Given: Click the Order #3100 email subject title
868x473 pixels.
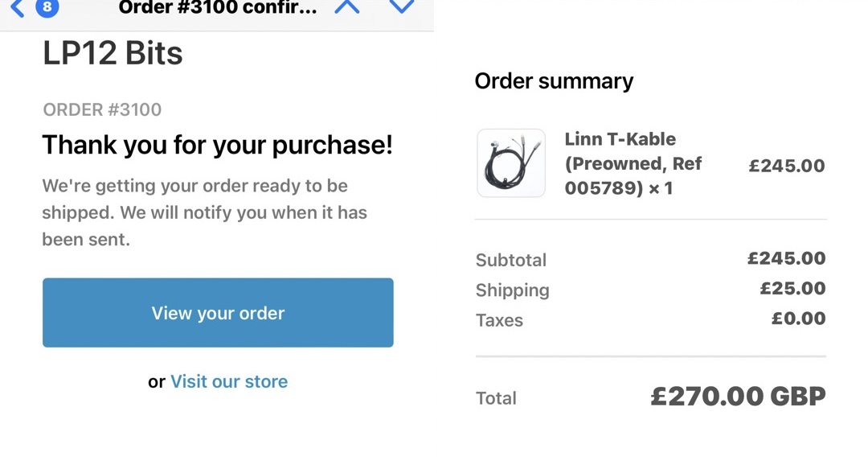Looking at the screenshot, I should pos(217,9).
